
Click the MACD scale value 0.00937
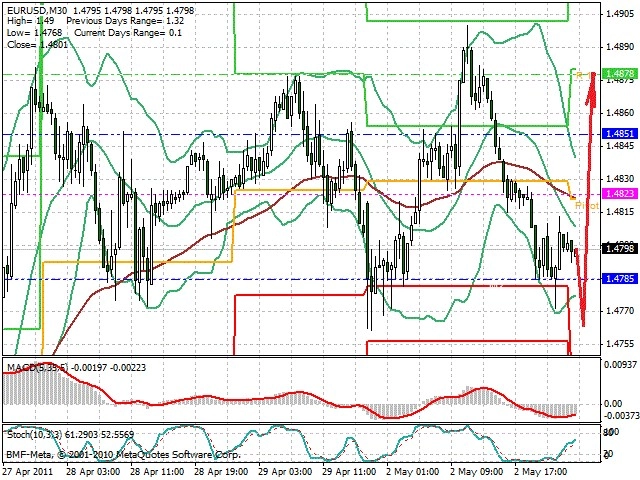[x=620, y=364]
